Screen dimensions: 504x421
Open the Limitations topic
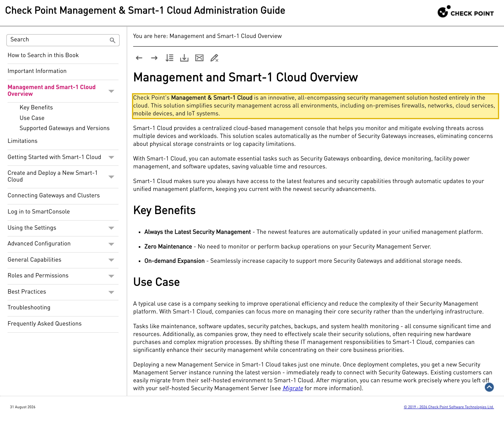23,141
